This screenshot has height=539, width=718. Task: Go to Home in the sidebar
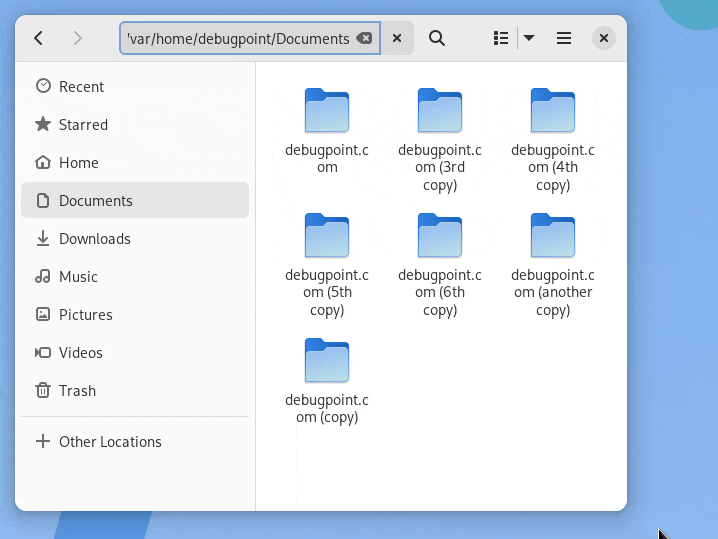point(78,163)
